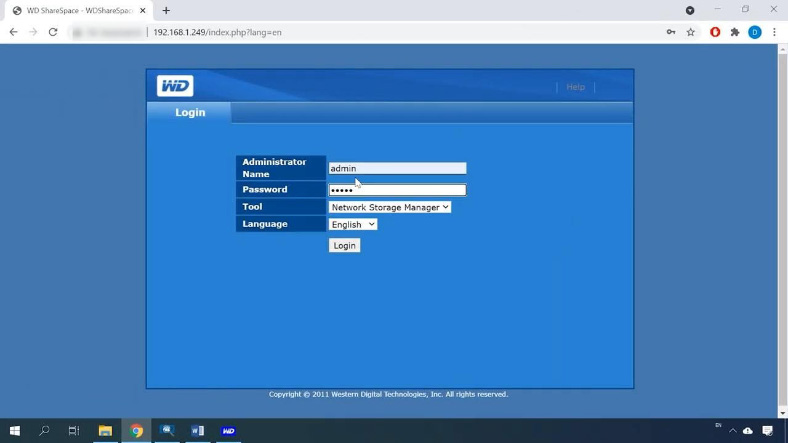Open Word from the taskbar
The height and width of the screenshot is (443, 788).
(x=198, y=430)
